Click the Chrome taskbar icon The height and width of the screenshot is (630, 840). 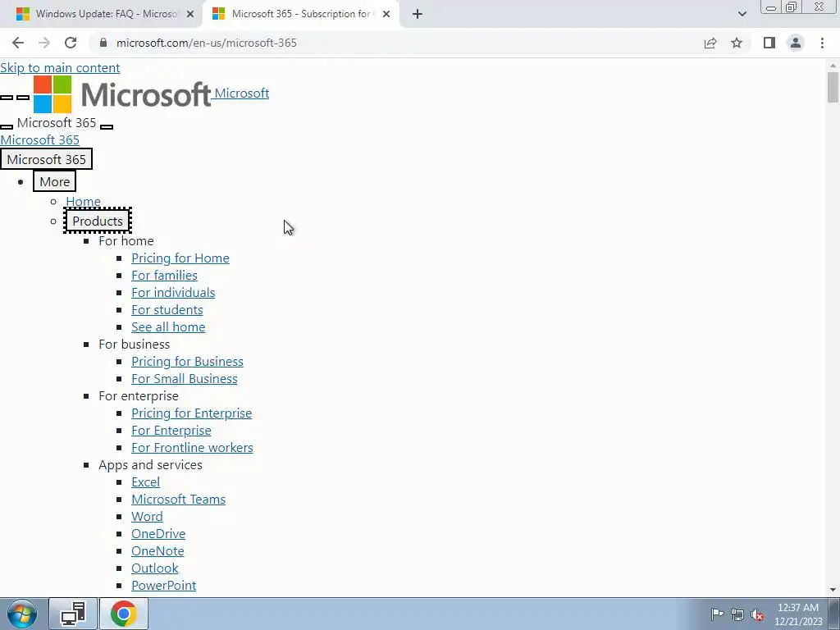123,614
